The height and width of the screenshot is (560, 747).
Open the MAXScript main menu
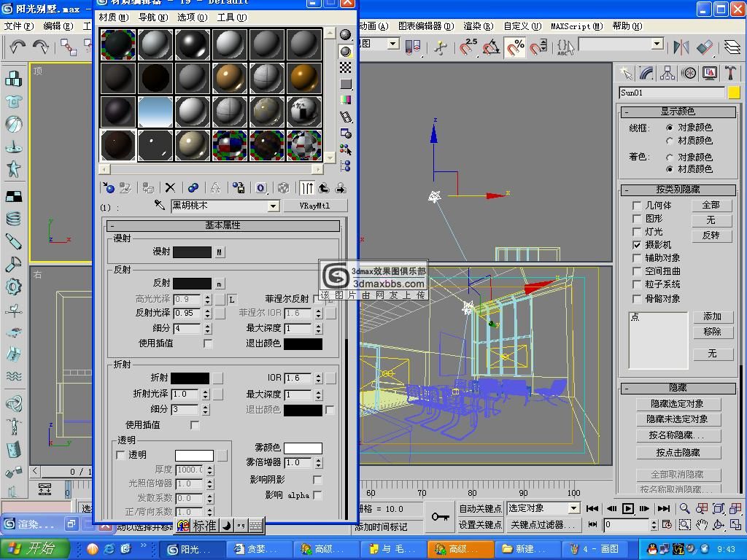pyautogui.click(x=576, y=26)
